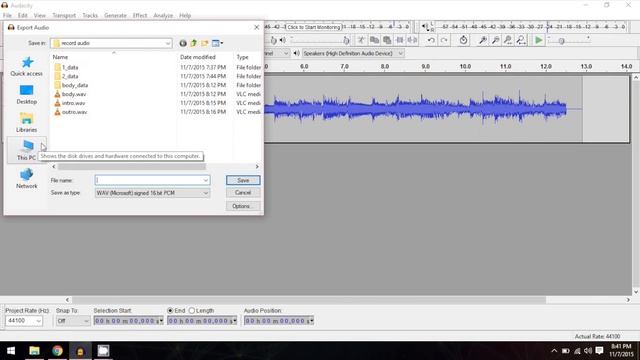This screenshot has width=640, height=360.
Task: Click the Trim audio icon
Action: [x=400, y=40]
